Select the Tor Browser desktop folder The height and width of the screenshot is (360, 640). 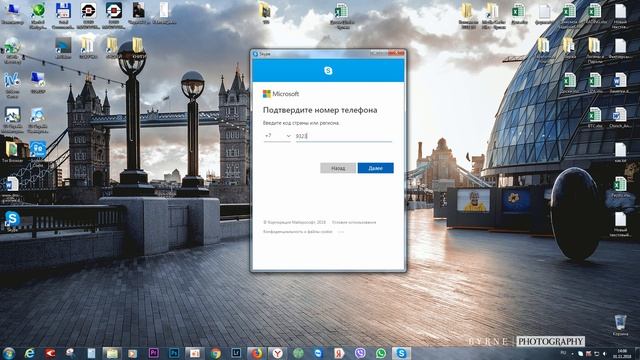coord(12,152)
